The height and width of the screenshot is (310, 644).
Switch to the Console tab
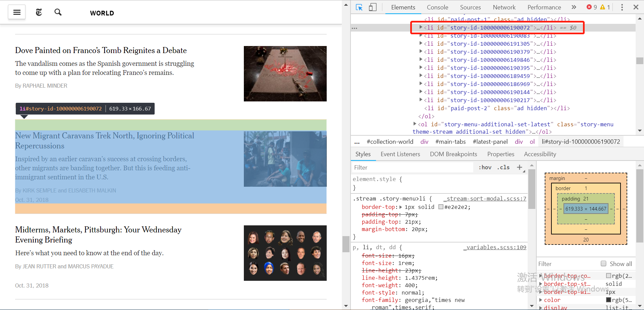(x=437, y=7)
